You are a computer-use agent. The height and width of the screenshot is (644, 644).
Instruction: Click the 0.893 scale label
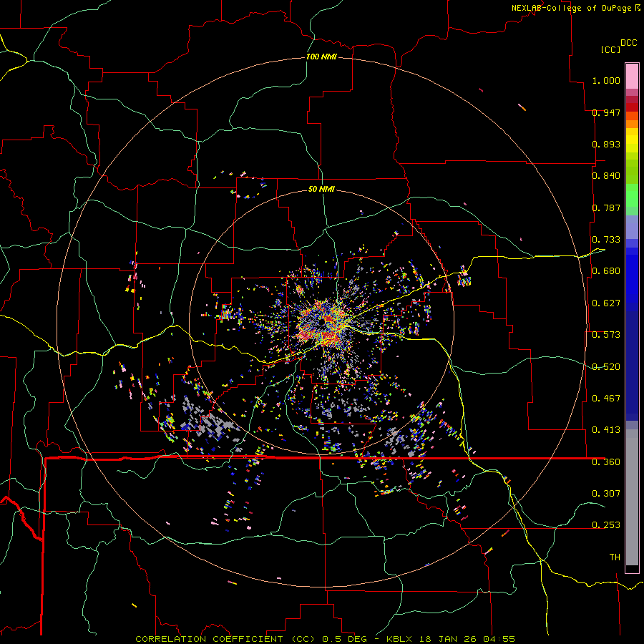606,144
